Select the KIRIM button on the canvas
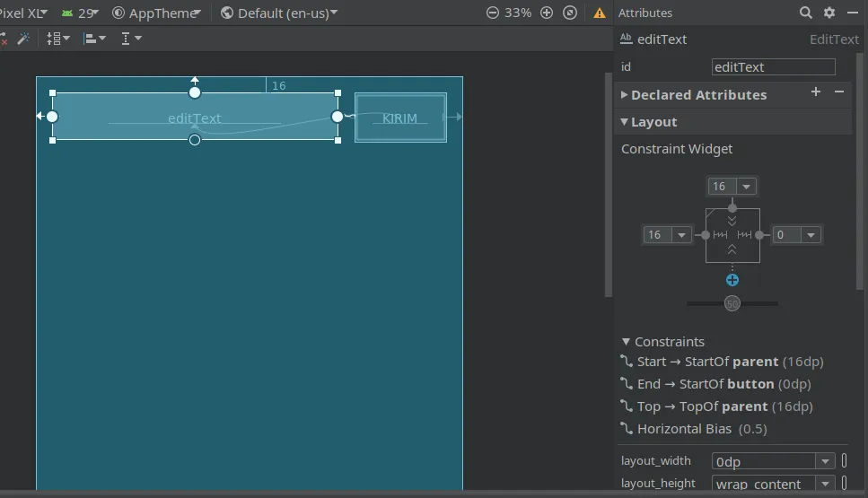This screenshot has width=868, height=498. tap(400, 118)
